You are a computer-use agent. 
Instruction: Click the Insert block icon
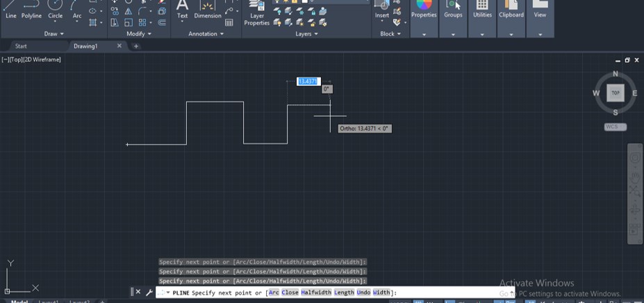coord(382,10)
